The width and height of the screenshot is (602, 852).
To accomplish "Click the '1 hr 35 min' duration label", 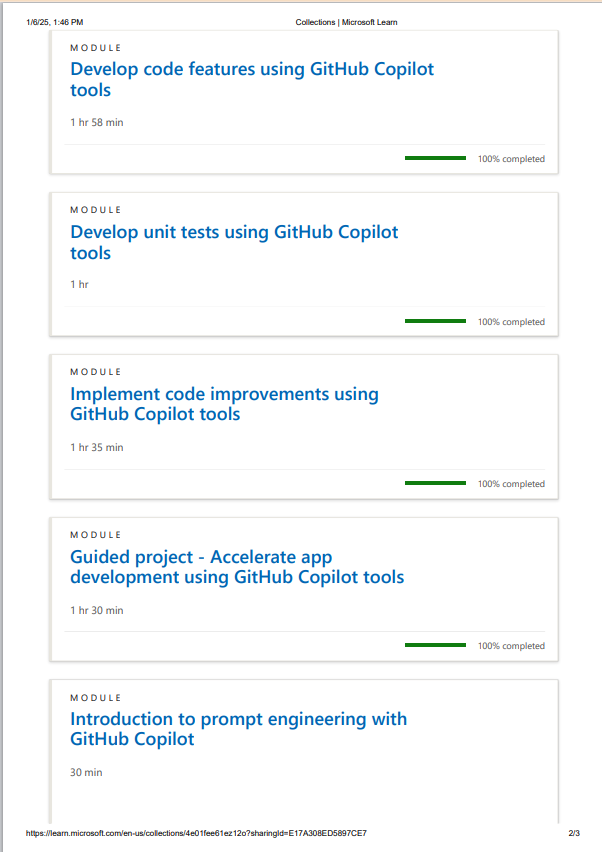I will tap(97, 447).
